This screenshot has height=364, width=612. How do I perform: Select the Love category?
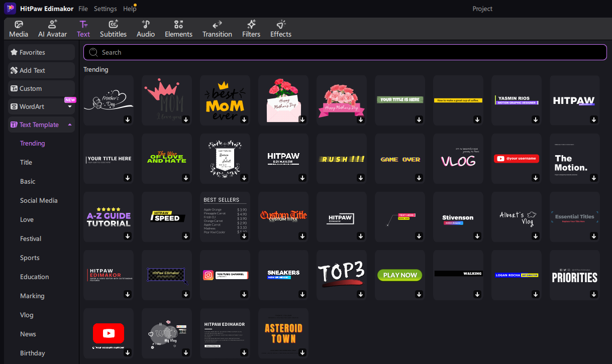tap(27, 219)
